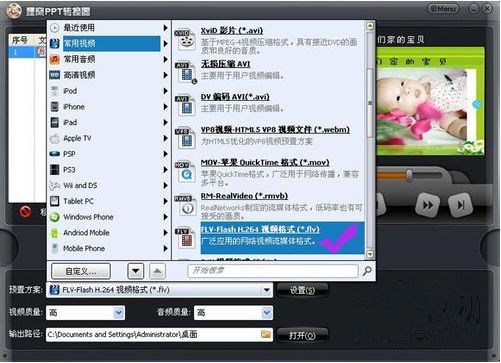This screenshot has height=363, width=501.
Task: Open the 音频质量 audio quality dropdown
Action: click(267, 313)
